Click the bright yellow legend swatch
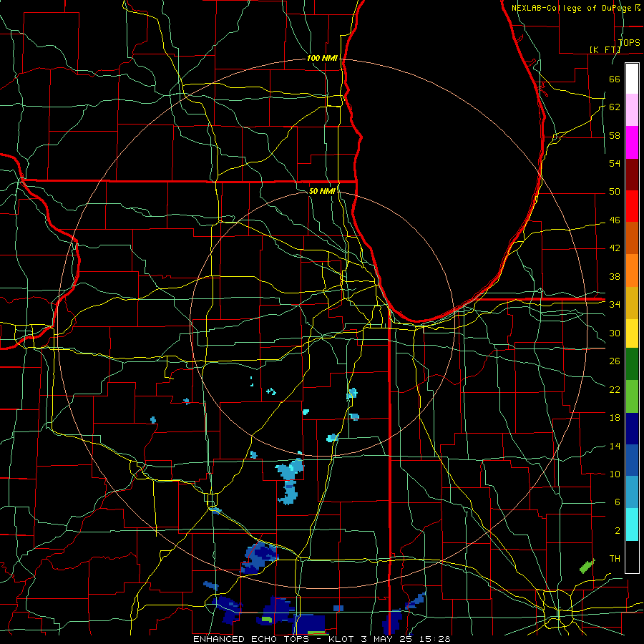644x644 pixels. [632, 333]
